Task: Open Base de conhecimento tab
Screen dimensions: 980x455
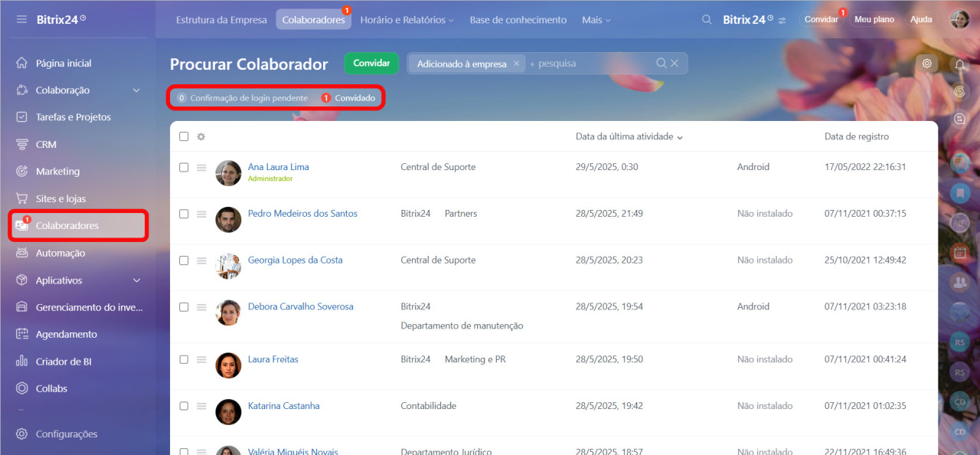Action: point(518,20)
